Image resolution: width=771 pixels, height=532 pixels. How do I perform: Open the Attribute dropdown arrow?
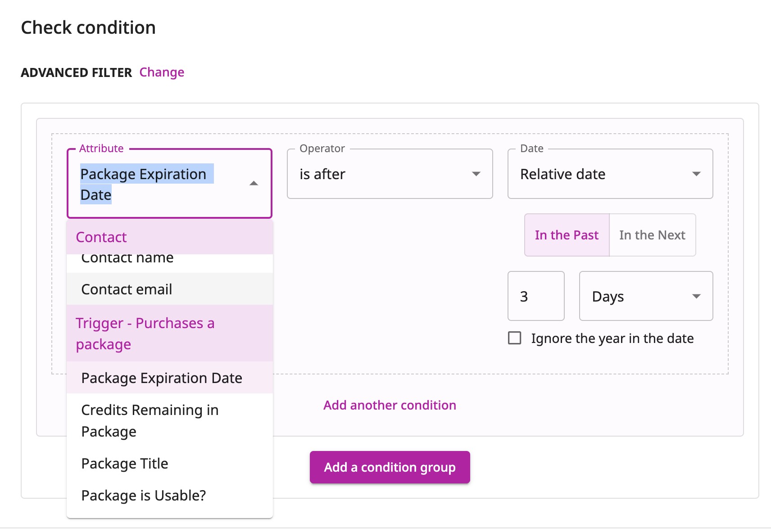click(x=254, y=183)
